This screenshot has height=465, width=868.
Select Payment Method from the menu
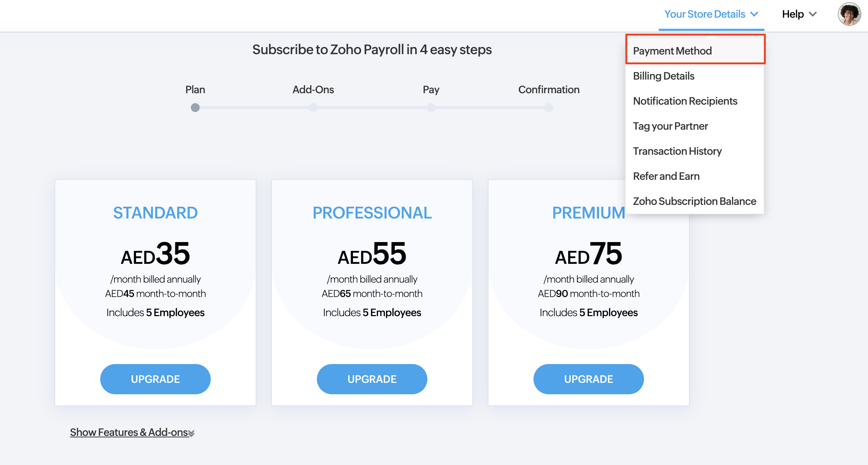click(x=672, y=50)
